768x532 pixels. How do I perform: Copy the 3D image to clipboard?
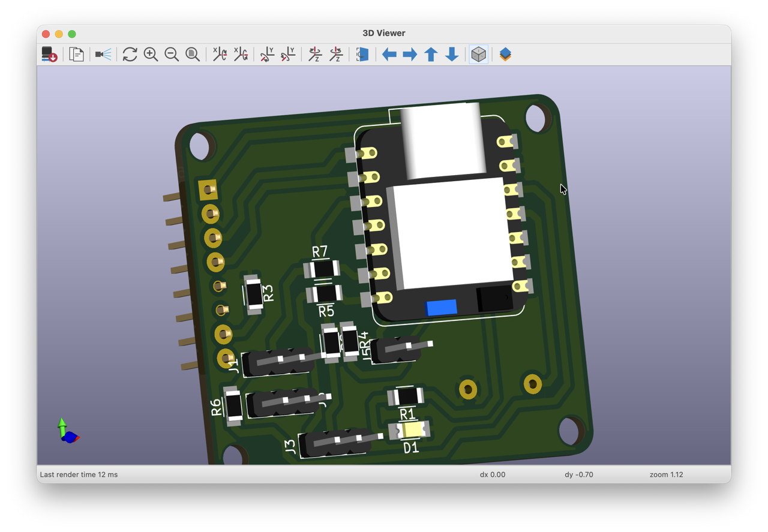[x=76, y=55]
